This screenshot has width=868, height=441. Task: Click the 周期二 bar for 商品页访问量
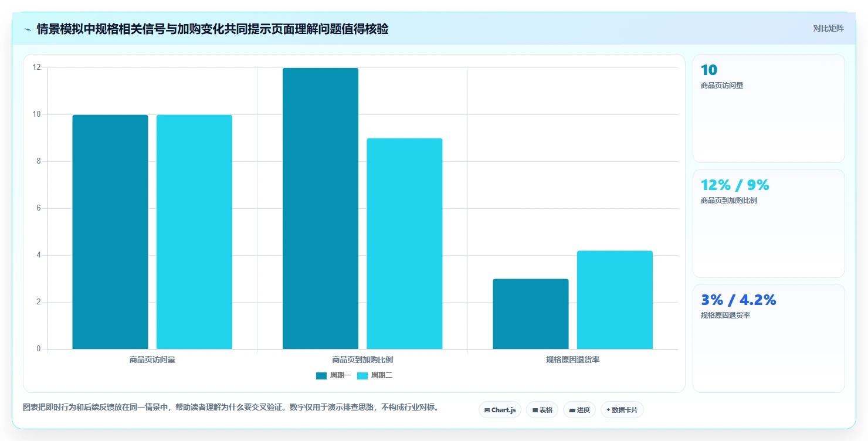coord(194,232)
